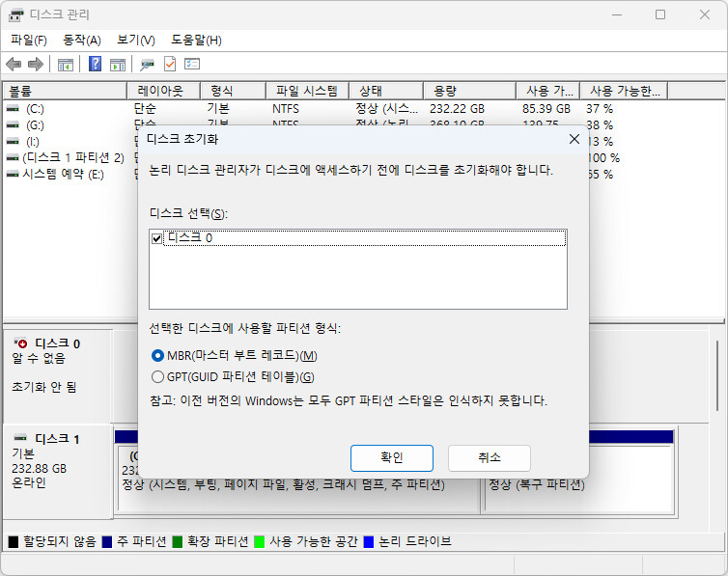The image size is (728, 576).
Task: Click the drive icon next to (I:)
Action: pyautogui.click(x=13, y=142)
